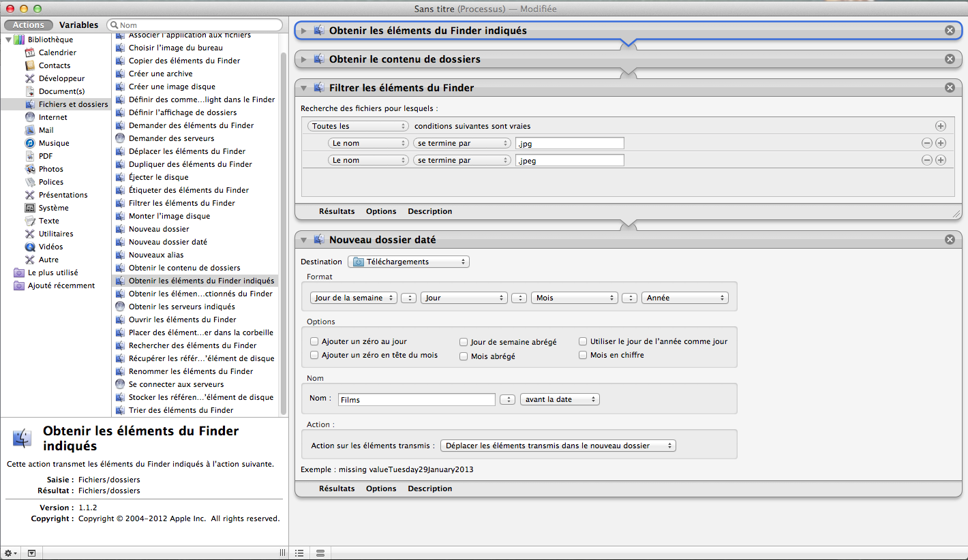
Task: Click the gear settings icon at bottom left
Action: point(11,553)
